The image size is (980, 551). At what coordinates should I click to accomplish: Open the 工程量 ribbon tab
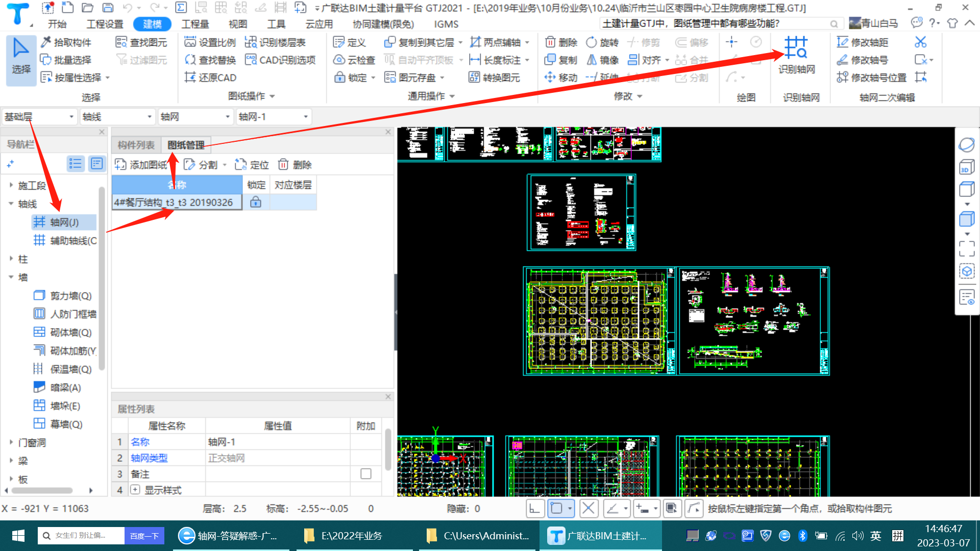[x=195, y=24]
